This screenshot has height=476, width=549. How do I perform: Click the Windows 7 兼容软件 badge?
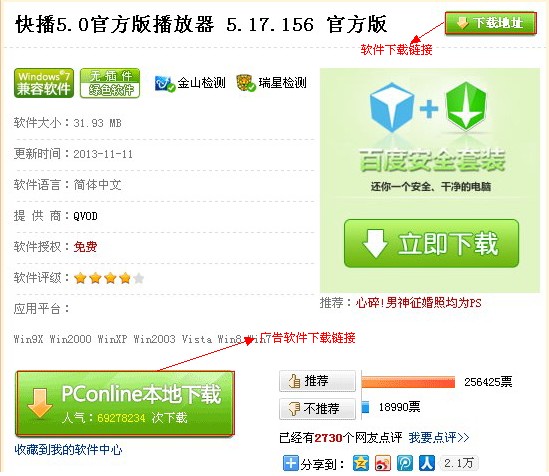(44, 83)
